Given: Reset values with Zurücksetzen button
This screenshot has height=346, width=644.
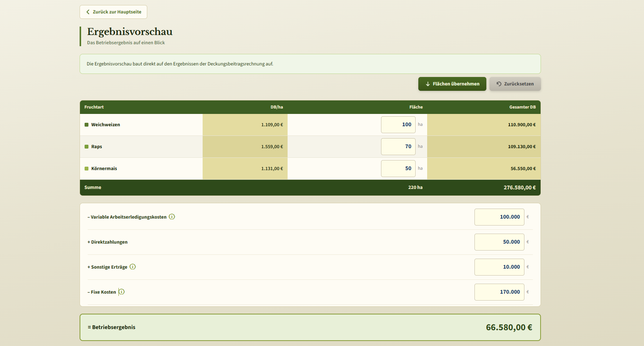Looking at the screenshot, I should click(515, 84).
